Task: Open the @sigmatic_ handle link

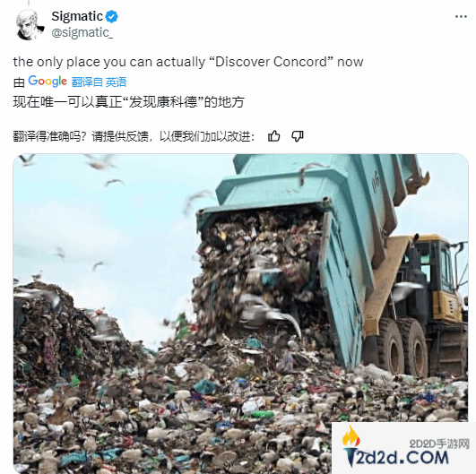Action: pyautogui.click(x=82, y=32)
